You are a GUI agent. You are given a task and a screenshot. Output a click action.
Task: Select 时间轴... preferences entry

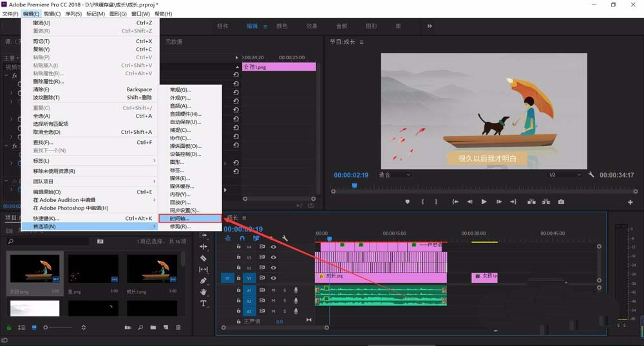click(x=190, y=219)
